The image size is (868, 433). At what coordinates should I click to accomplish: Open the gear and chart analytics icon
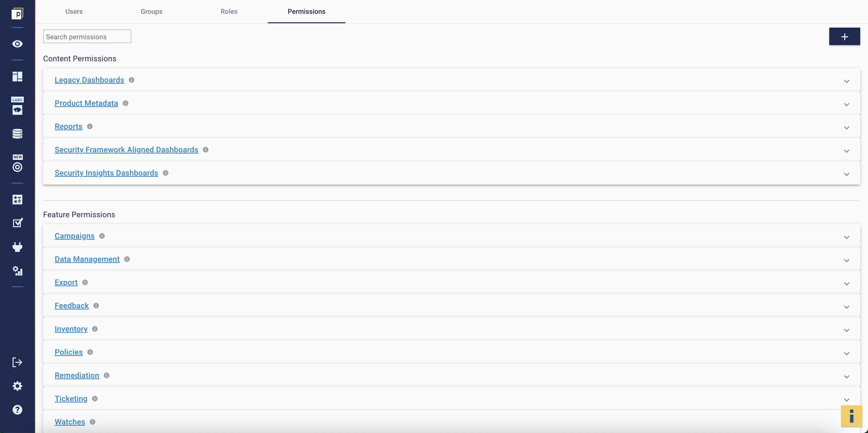(17, 271)
